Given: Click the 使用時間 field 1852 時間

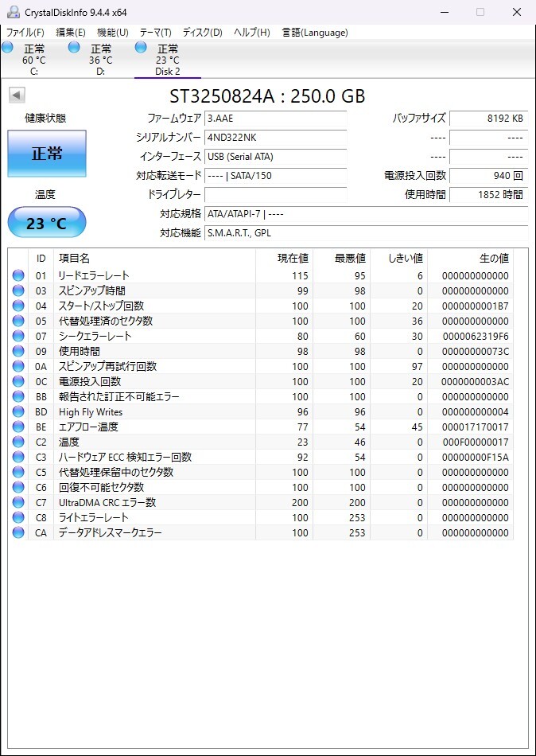Looking at the screenshot, I should 489,194.
